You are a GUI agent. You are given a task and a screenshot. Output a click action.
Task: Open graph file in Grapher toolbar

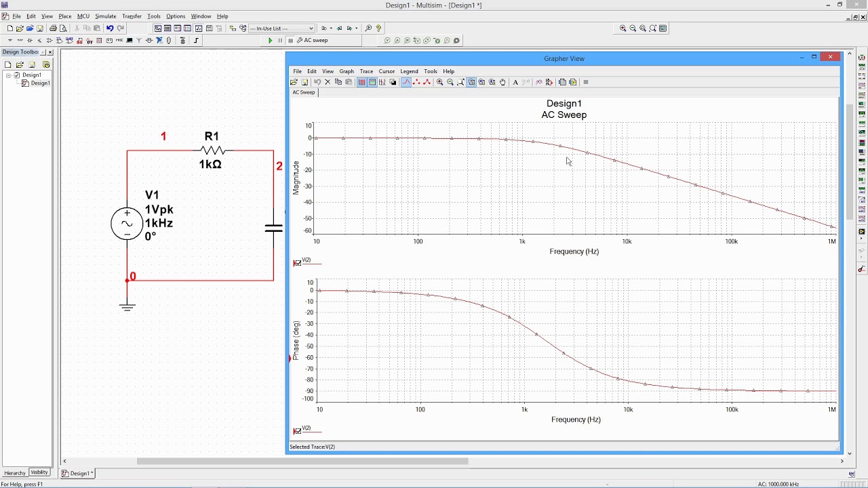[294, 82]
